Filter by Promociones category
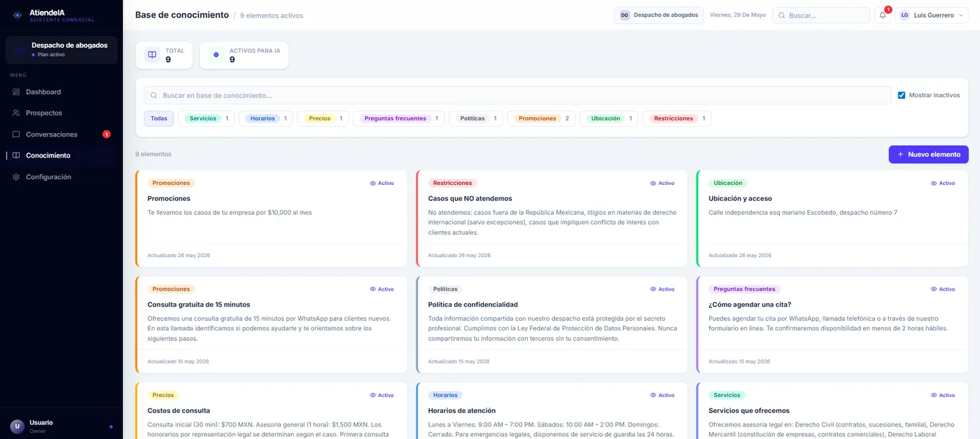This screenshot has width=980, height=439. 541,118
